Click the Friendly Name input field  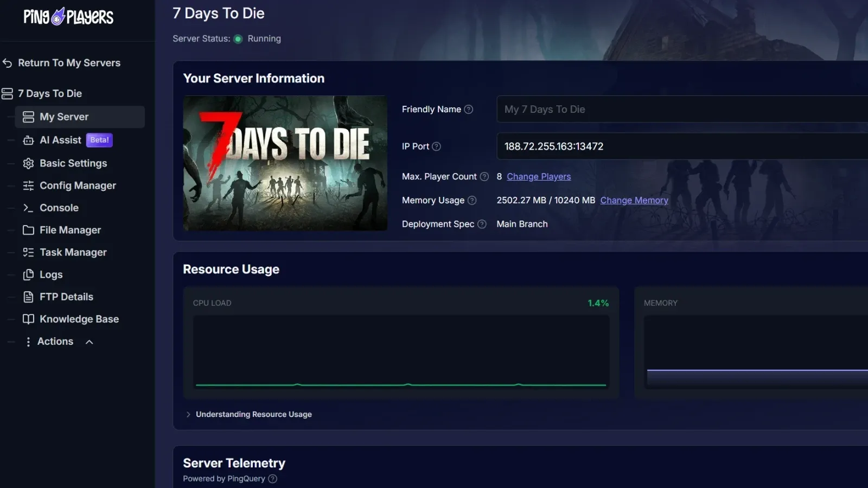[682, 110]
